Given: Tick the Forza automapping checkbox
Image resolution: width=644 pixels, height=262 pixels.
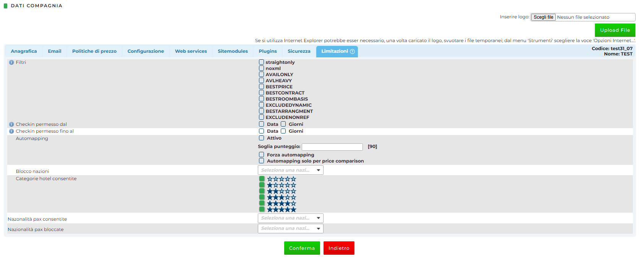Looking at the screenshot, I should point(262,155).
